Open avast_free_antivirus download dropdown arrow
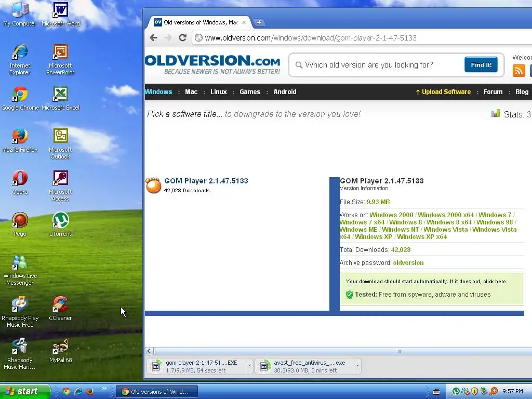 pos(357,366)
